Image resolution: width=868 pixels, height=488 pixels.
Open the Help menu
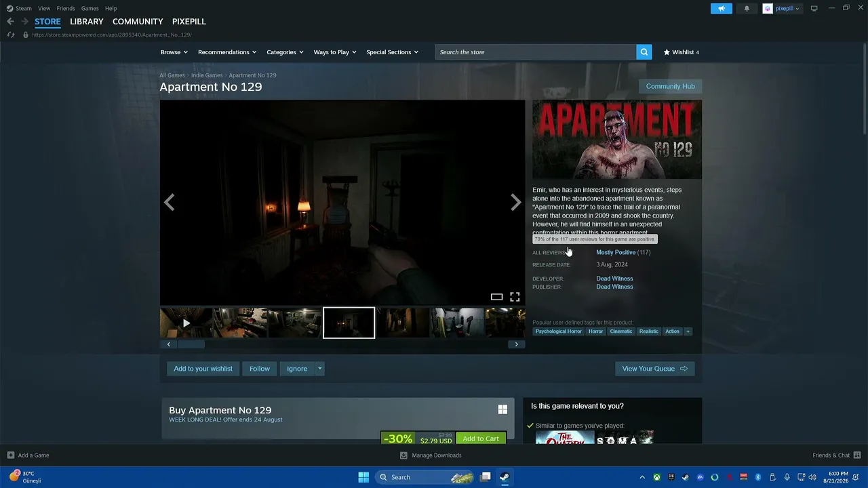[x=111, y=8]
